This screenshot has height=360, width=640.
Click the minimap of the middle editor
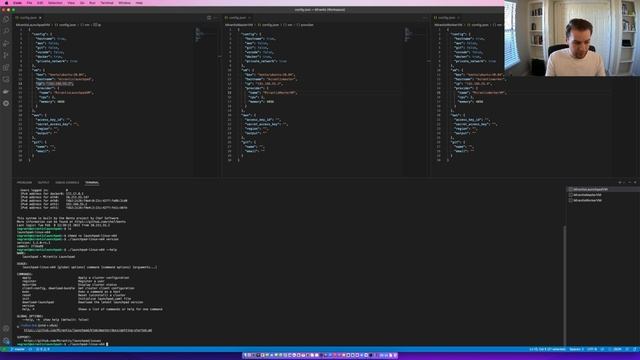coord(409,35)
